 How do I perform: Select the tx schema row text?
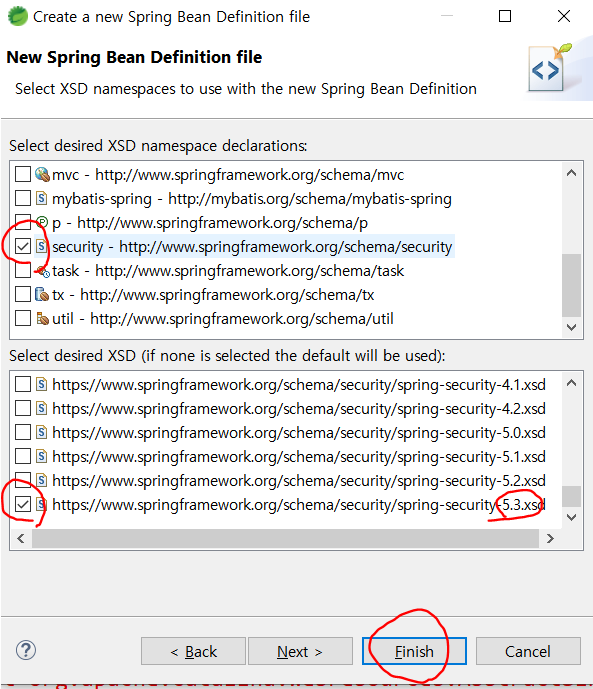[213, 294]
